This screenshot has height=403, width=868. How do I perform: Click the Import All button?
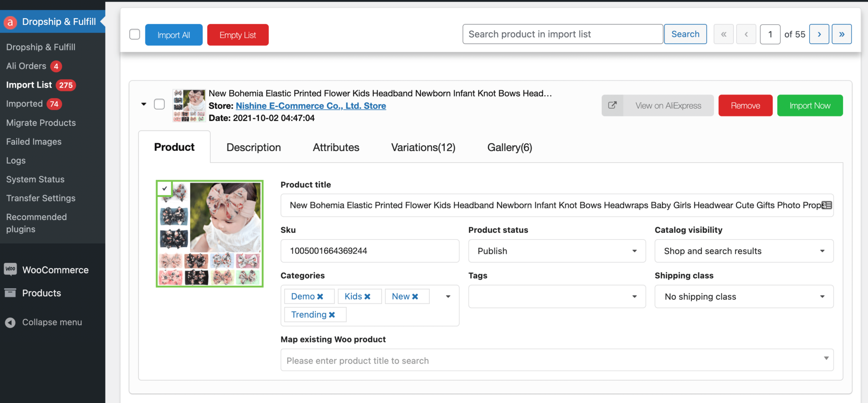tap(174, 35)
